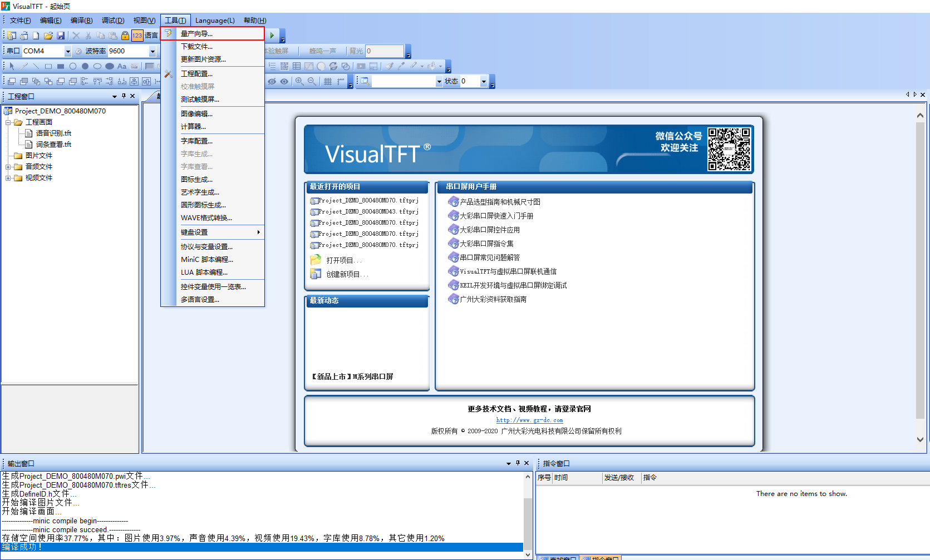Click the start page vertical scrollbar down arrow

pyautogui.click(x=921, y=439)
